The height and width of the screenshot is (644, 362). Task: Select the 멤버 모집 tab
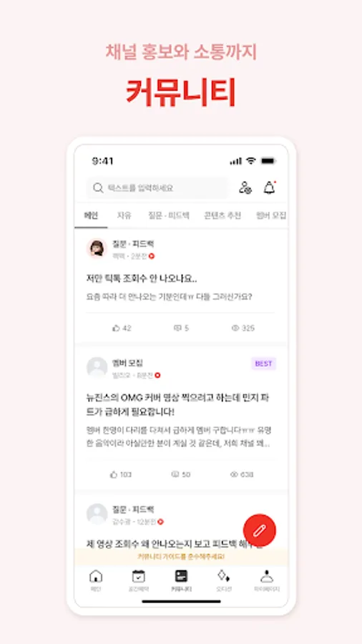coord(271,215)
